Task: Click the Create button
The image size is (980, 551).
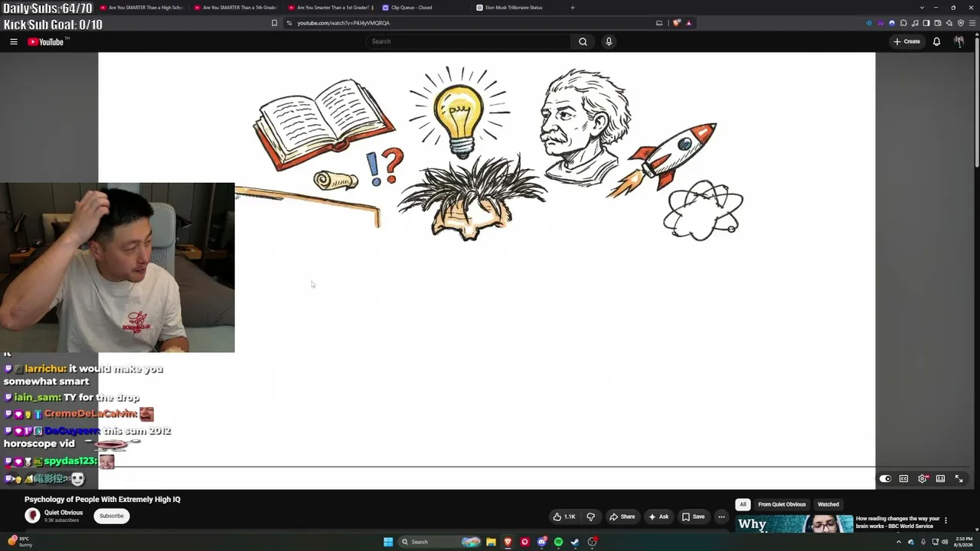Action: [x=906, y=41]
